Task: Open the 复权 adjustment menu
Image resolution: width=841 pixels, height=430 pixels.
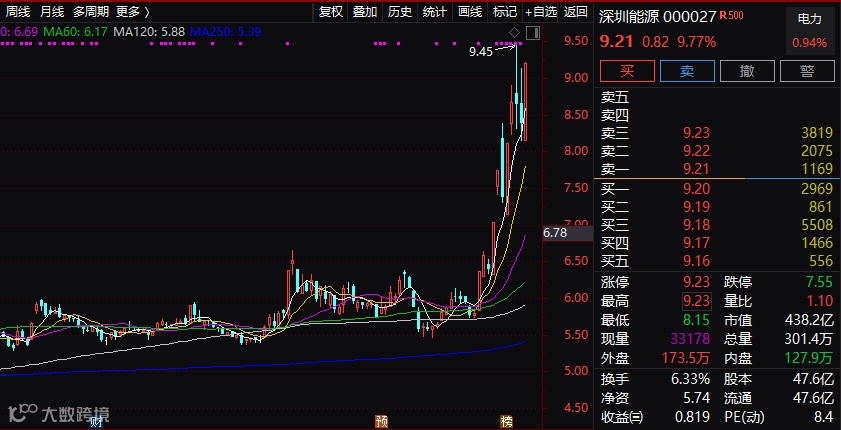Action: click(330, 11)
